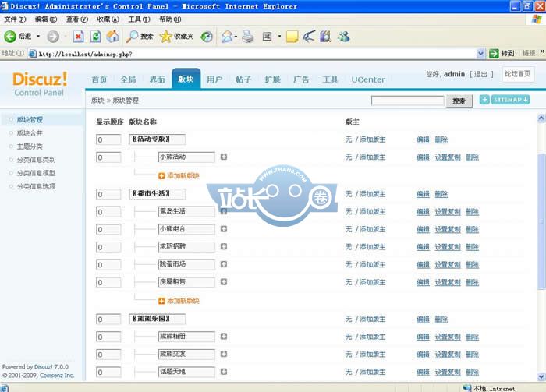This screenshot has height=392, width=546.
Task: Open the 查看 menu
Action: (77, 19)
